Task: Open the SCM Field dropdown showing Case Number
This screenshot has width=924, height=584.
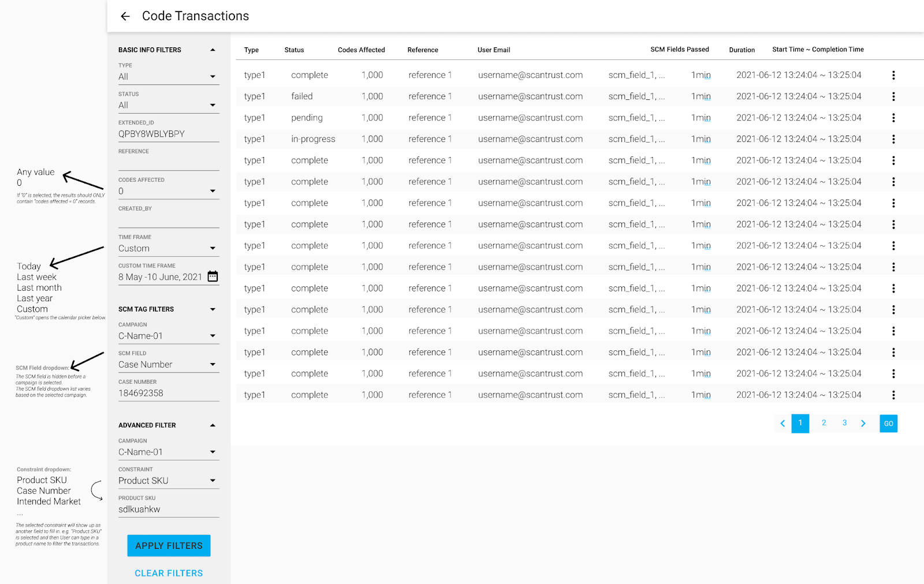Action: click(213, 364)
